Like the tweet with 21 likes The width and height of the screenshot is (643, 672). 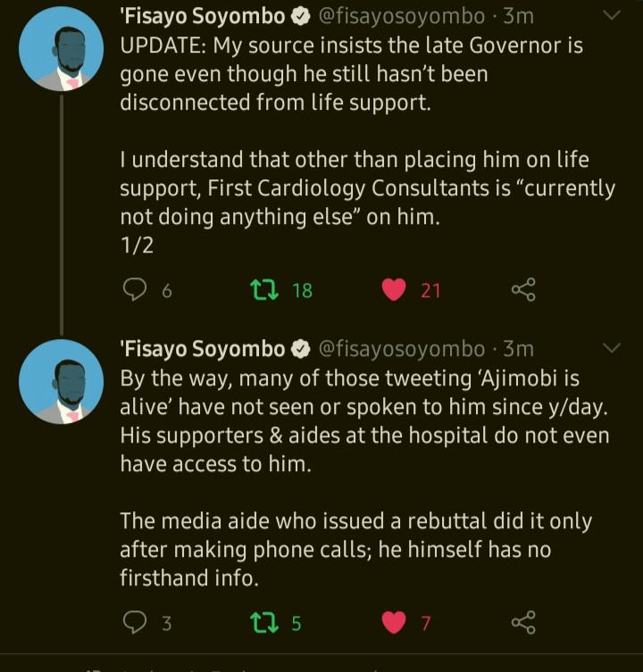click(x=394, y=289)
